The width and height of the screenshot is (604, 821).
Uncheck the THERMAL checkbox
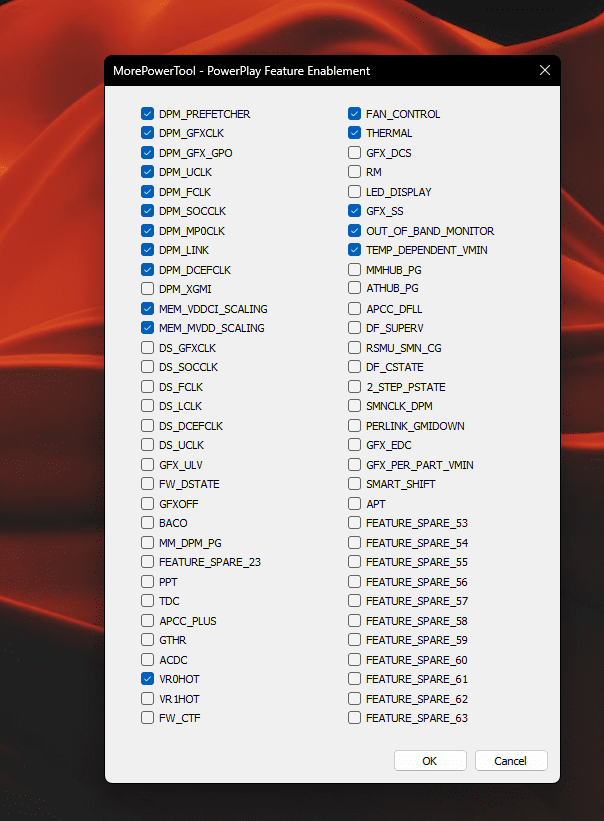click(x=354, y=133)
